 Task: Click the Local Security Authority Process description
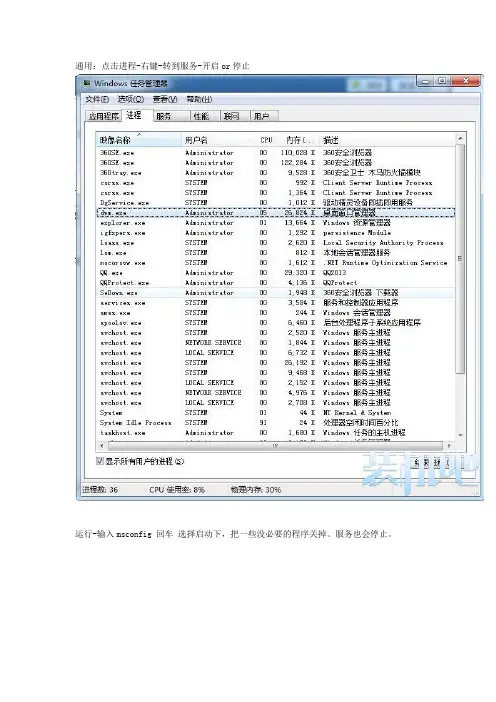pos(383,243)
